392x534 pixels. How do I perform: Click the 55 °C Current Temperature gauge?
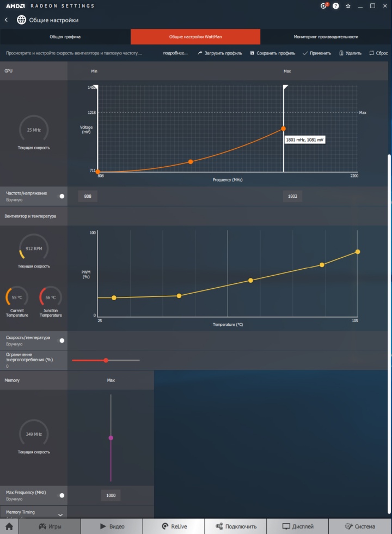17,297
